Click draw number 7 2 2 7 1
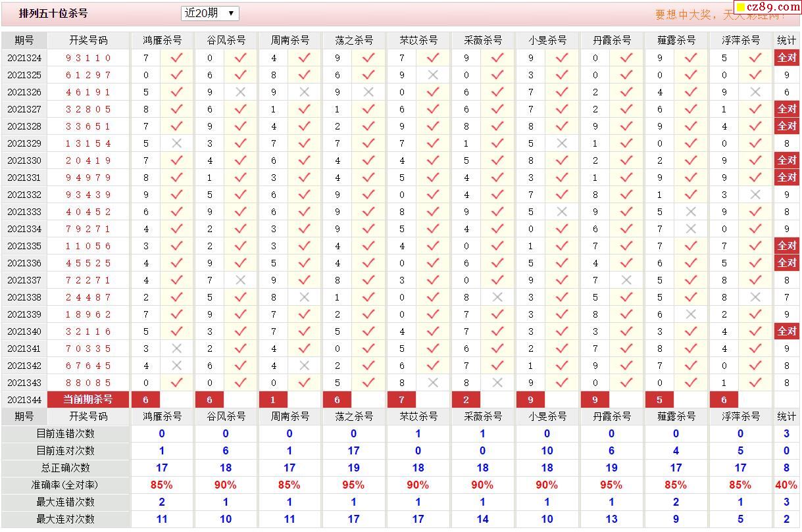The width and height of the screenshot is (802, 532). click(88, 280)
